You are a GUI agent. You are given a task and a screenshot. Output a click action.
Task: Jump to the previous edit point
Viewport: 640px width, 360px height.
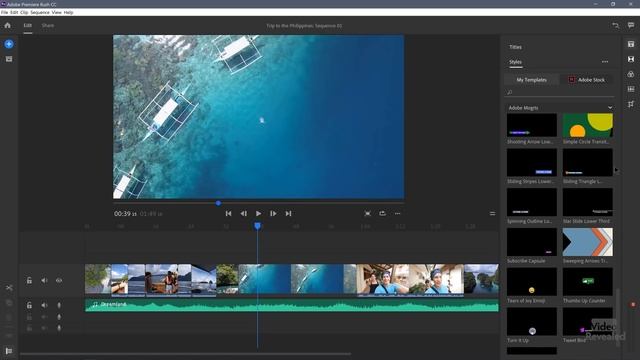coord(229,213)
